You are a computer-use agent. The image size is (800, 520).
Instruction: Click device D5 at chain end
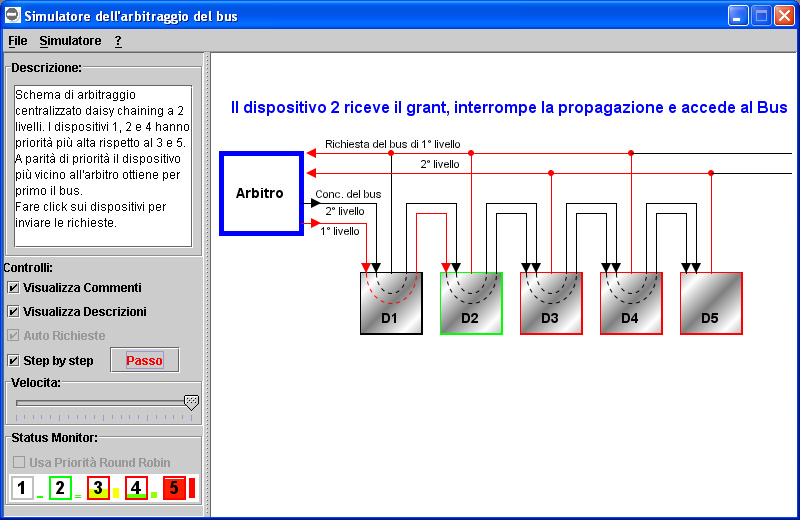[x=711, y=303]
